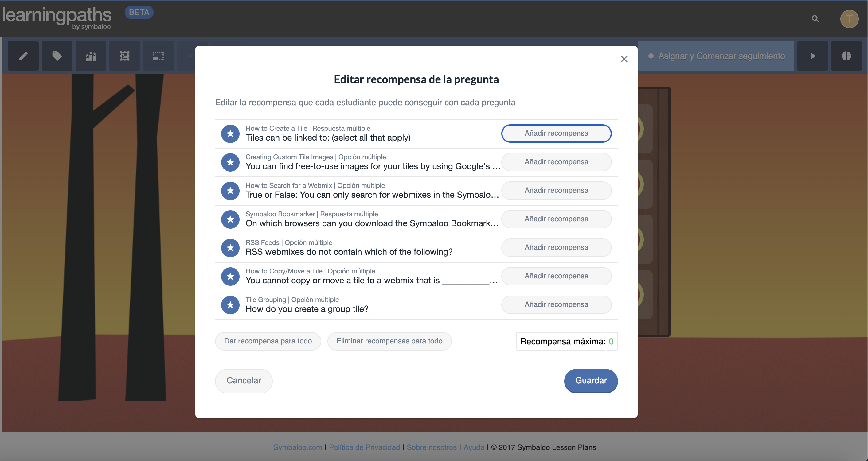The image size is (868, 461).
Task: Click the search magnifier icon
Action: tap(815, 19)
